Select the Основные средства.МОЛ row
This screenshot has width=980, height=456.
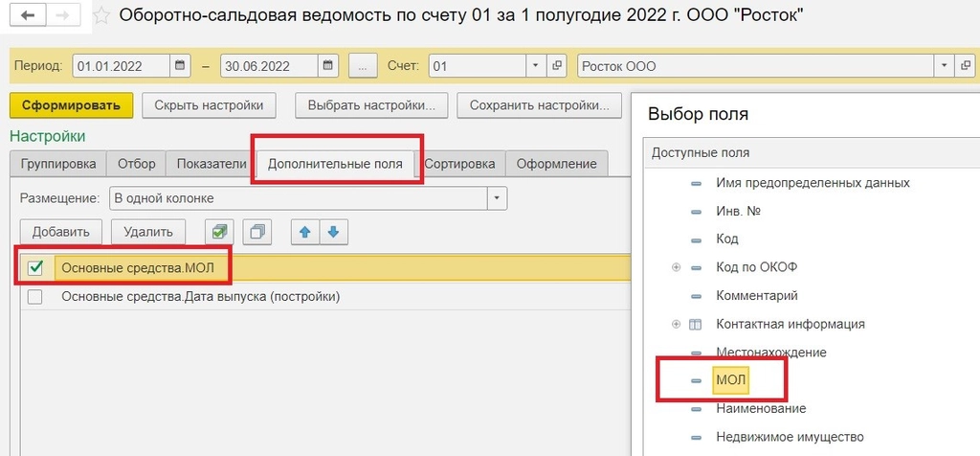coord(325,268)
